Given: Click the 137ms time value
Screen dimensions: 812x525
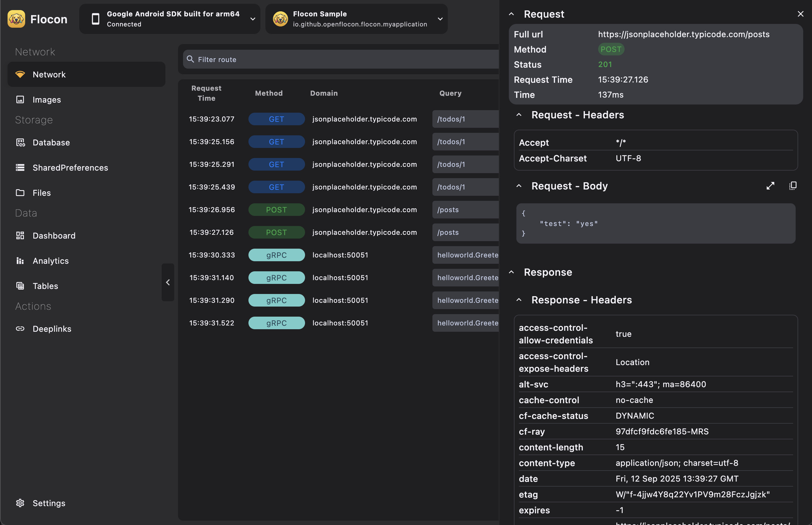Looking at the screenshot, I should (x=611, y=94).
